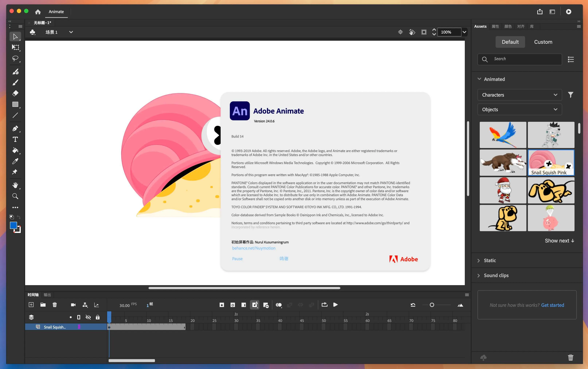Select the Paint Bucket tool
588x369 pixels.
pyautogui.click(x=15, y=150)
